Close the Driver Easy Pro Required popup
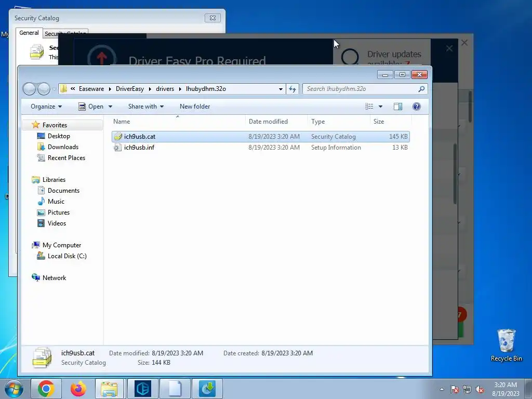532x399 pixels. [449, 48]
